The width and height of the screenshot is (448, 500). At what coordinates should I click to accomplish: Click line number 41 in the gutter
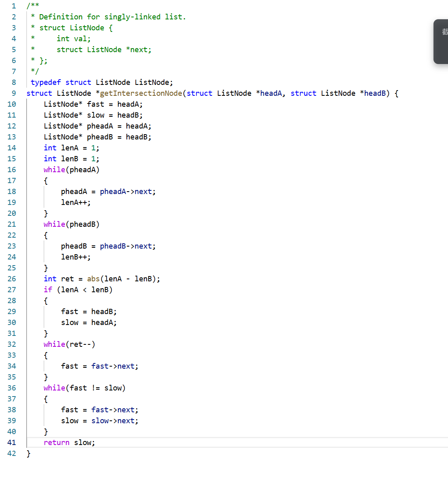coord(12,443)
